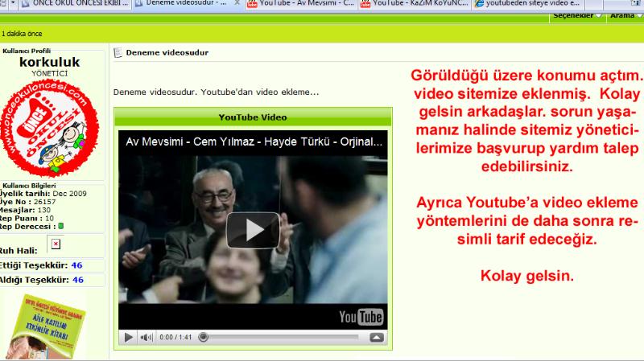The height and width of the screenshot is (361, 644).
Task: Click the Kullanıcı Profili heading
Action: 27,51
